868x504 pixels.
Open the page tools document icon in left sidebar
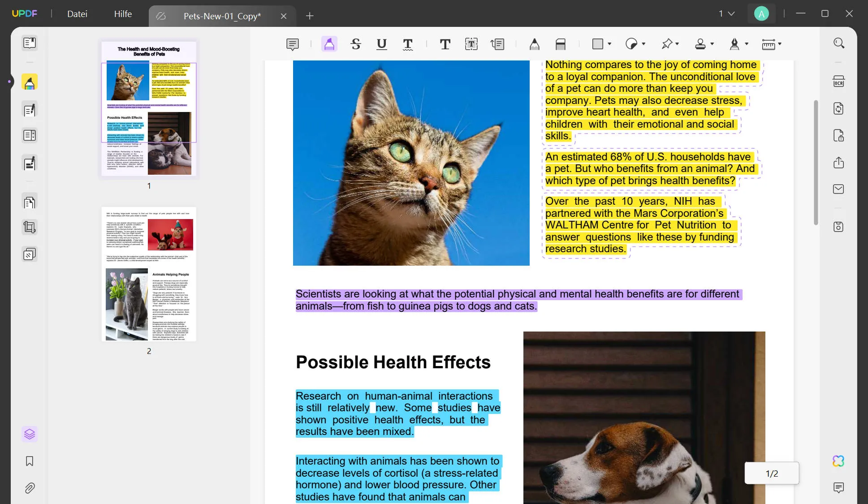pos(30,202)
